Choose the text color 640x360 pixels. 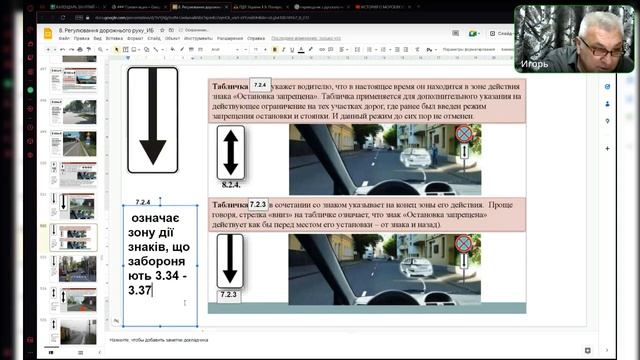[x=301, y=49]
